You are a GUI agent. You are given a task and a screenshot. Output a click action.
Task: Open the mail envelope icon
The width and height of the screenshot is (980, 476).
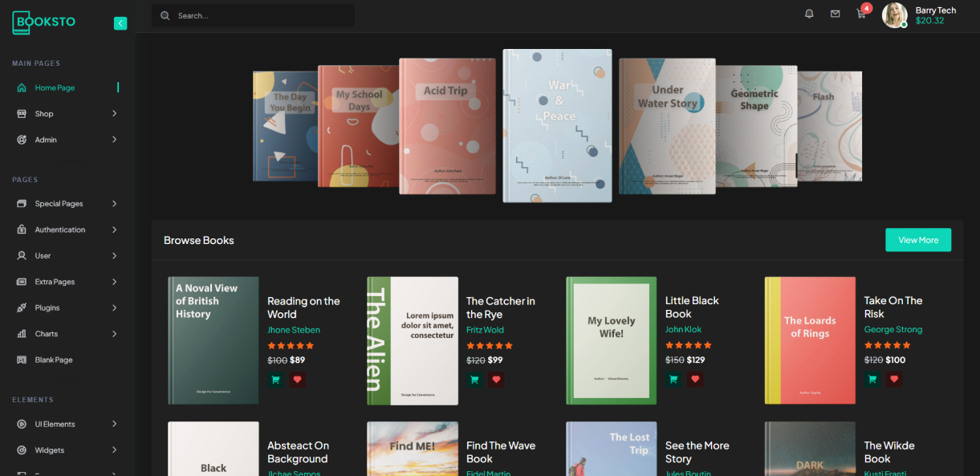coord(835,14)
